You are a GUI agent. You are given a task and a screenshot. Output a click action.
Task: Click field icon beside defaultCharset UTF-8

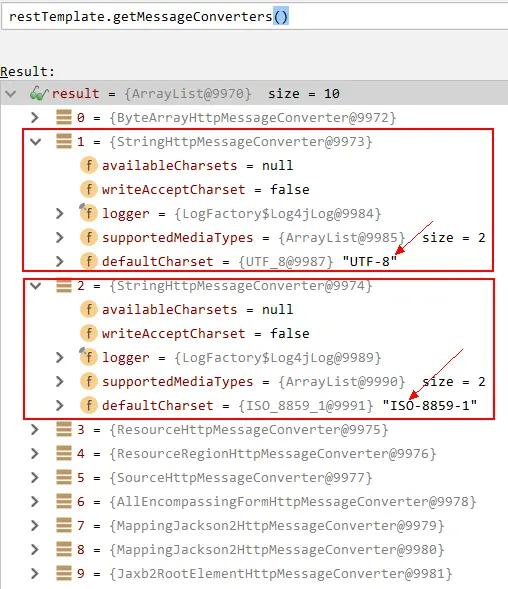tap(89, 261)
